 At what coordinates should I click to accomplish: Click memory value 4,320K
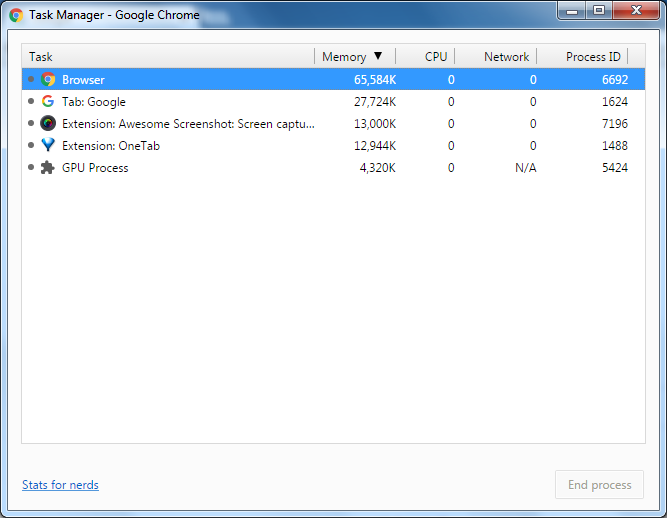[x=378, y=168]
